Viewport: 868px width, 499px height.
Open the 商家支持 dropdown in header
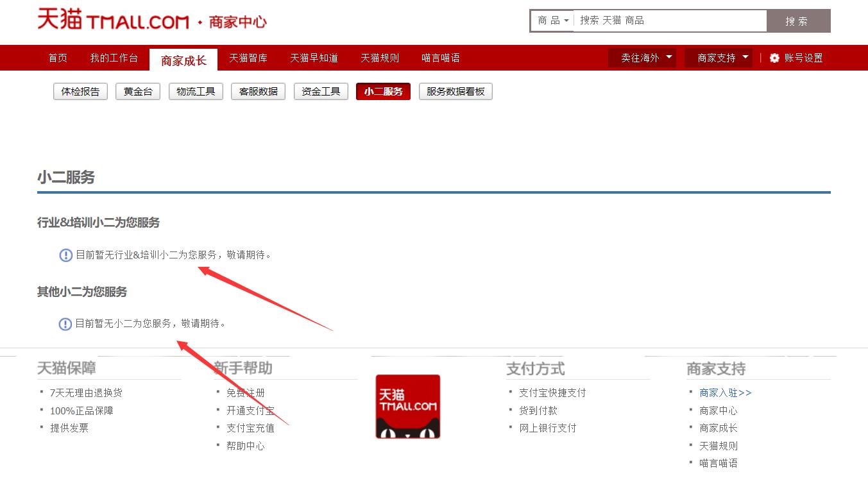(x=718, y=57)
